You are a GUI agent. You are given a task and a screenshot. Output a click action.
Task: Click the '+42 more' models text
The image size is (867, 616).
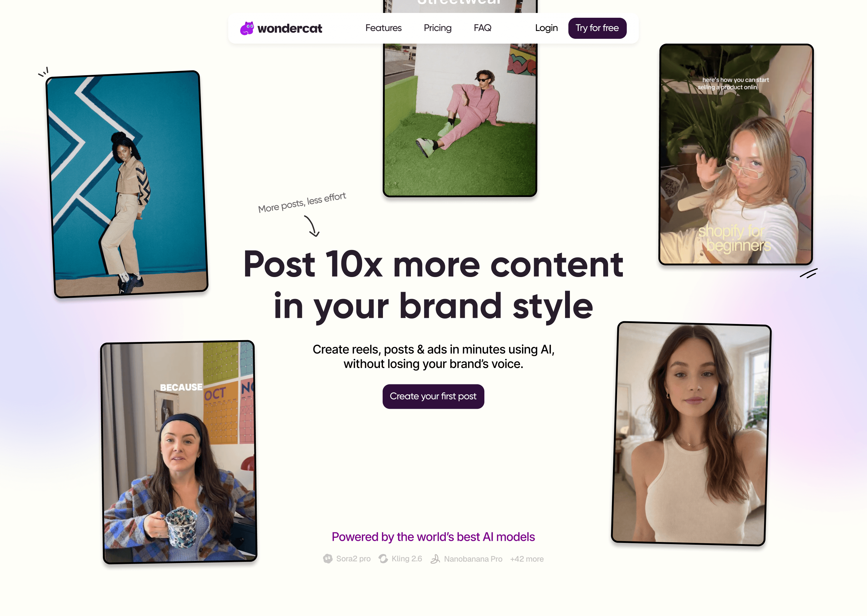tap(527, 559)
